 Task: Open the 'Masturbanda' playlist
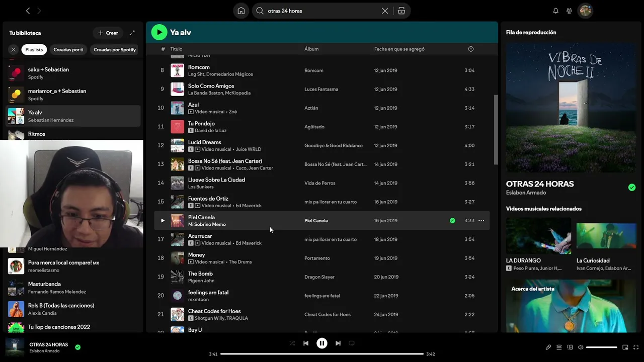pos(73,288)
